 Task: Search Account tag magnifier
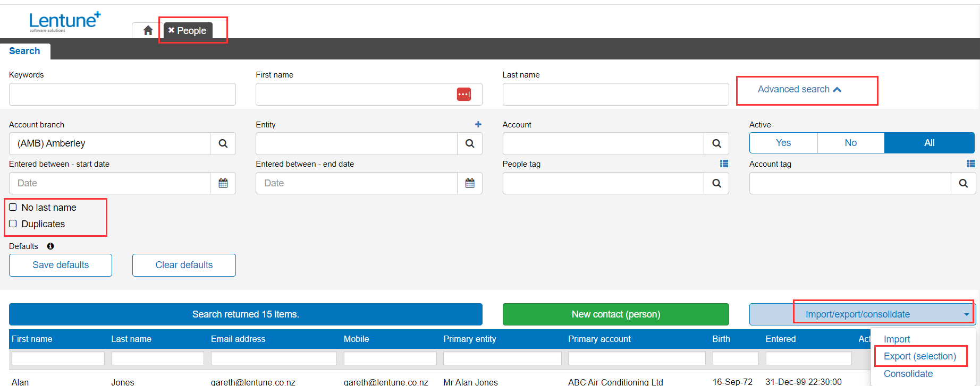(963, 183)
